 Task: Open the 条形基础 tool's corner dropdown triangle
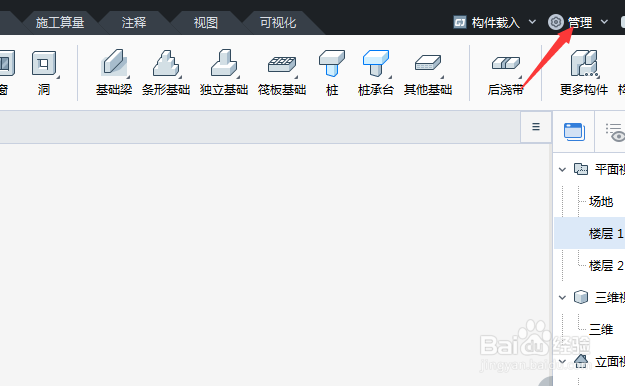[180, 77]
